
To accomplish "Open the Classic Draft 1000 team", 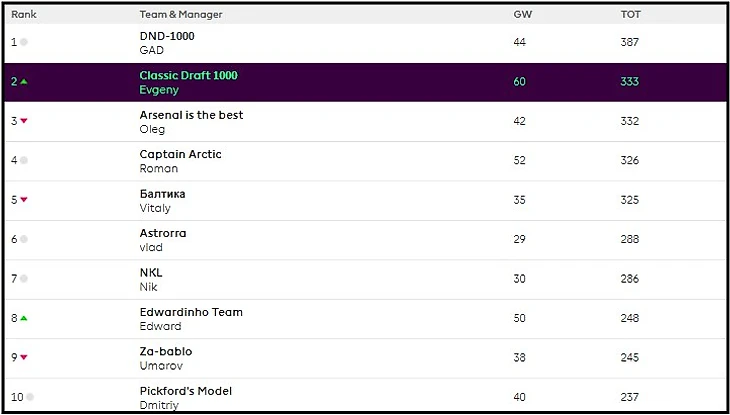I will [188, 75].
